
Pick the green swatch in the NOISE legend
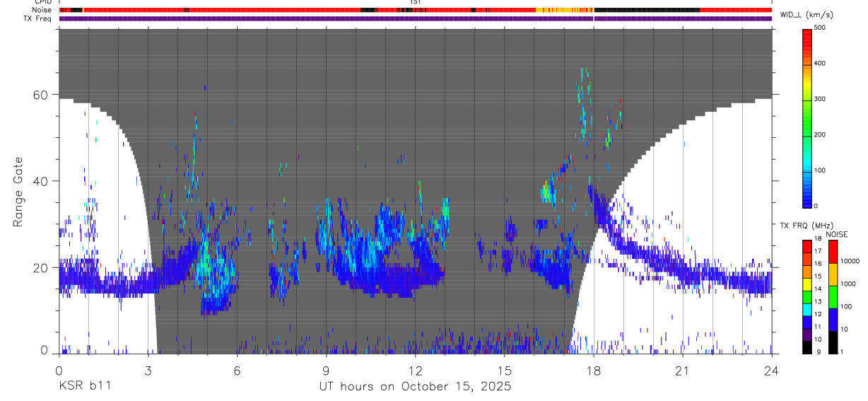832,296
